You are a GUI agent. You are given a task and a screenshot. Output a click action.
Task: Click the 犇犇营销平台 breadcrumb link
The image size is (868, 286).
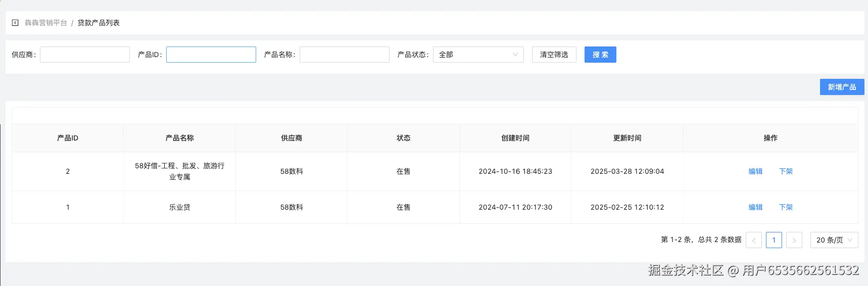(x=45, y=23)
